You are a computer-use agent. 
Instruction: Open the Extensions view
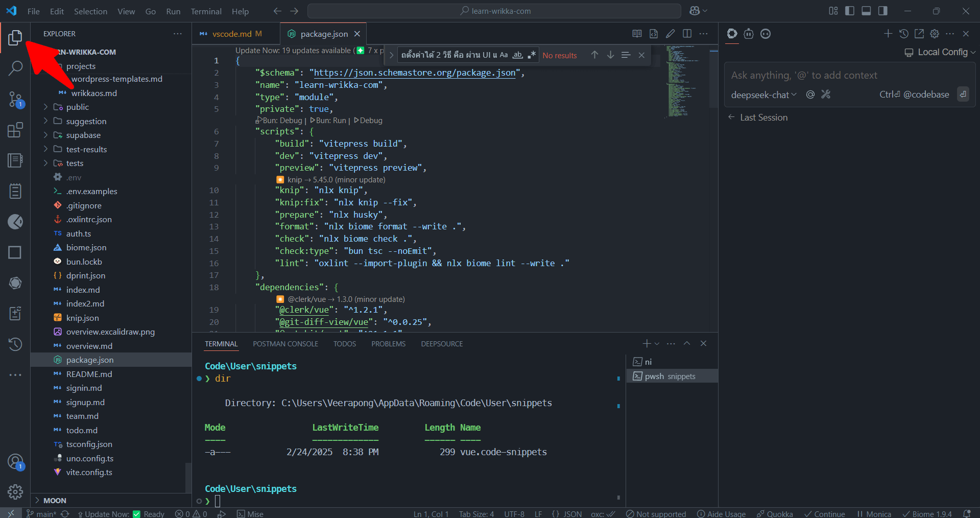pos(15,130)
